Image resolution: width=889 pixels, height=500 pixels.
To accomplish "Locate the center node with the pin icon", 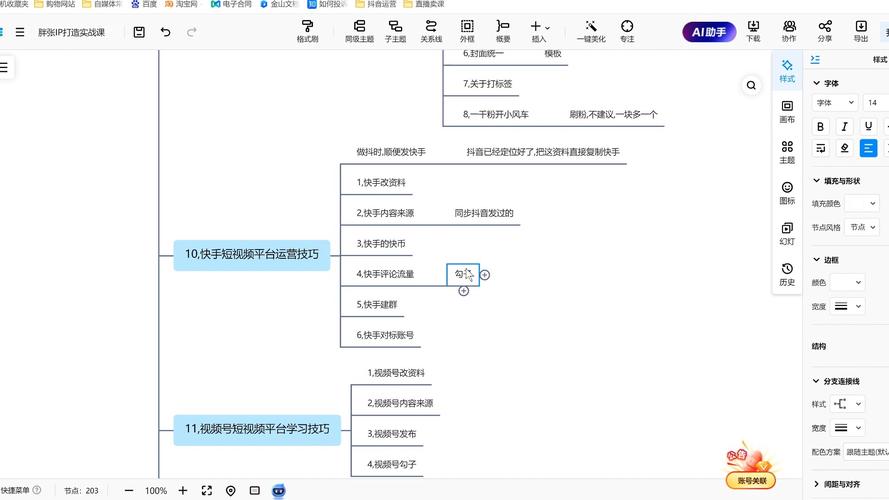I will (x=231, y=490).
